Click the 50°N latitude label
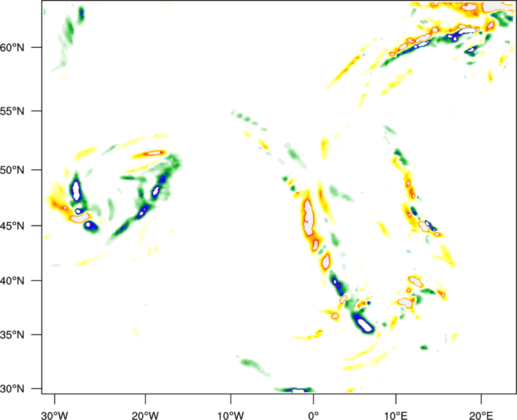Viewport: 517px width, 420px height. [12, 171]
